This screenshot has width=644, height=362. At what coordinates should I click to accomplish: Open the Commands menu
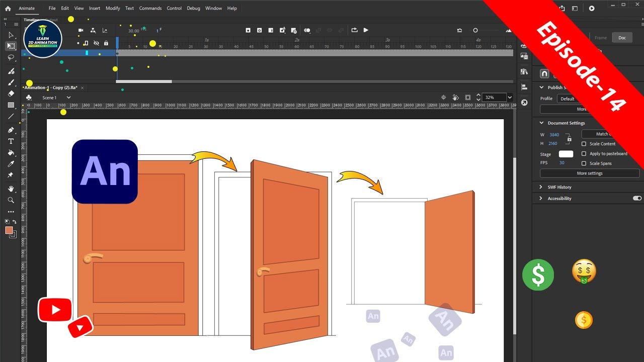pos(150,8)
